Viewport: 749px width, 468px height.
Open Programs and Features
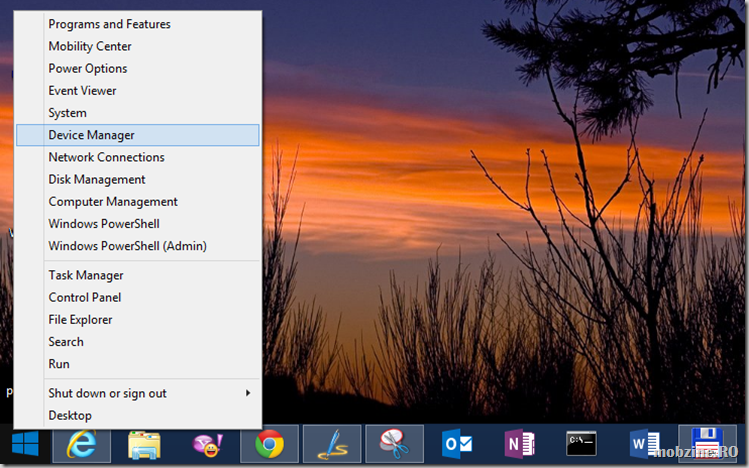tap(109, 24)
